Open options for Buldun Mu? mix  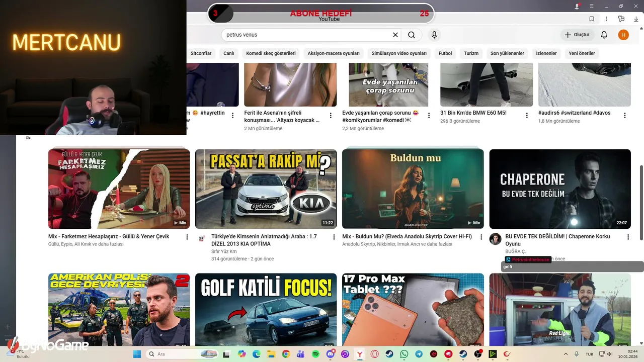pyautogui.click(x=481, y=237)
